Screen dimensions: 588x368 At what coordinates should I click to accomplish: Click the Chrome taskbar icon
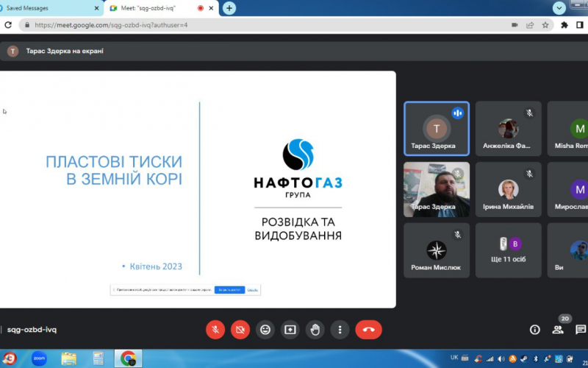click(x=128, y=358)
